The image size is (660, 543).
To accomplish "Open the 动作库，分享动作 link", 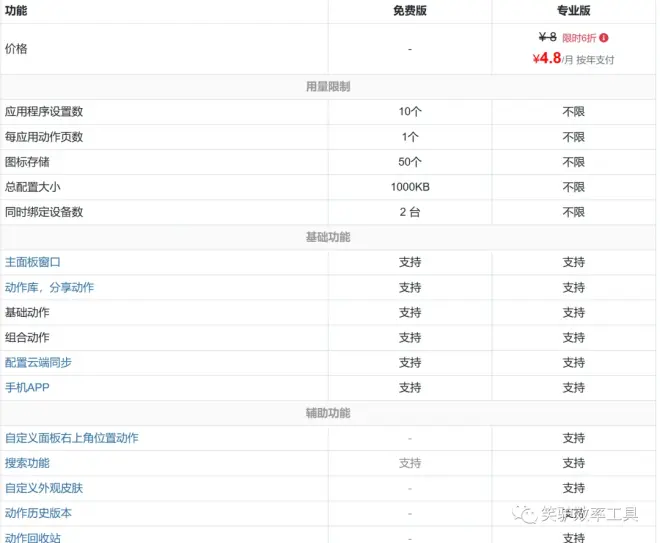I will pos(49,287).
